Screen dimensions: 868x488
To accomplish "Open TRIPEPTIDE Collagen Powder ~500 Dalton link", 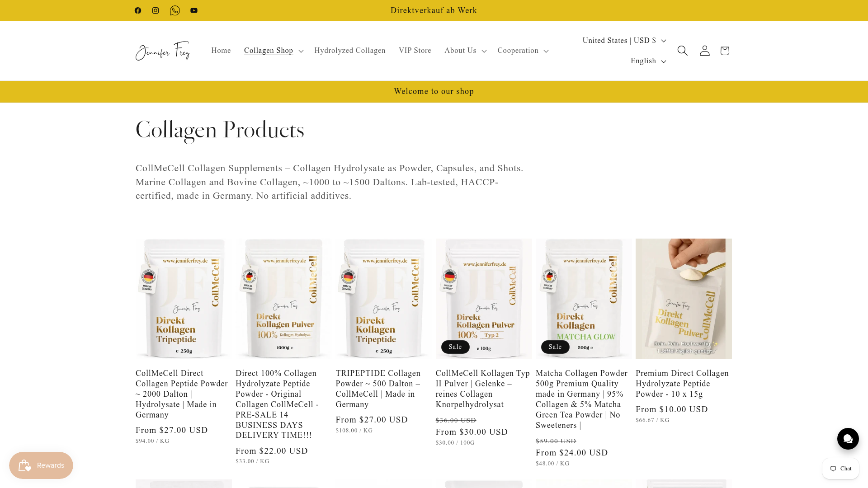I will point(378,389).
